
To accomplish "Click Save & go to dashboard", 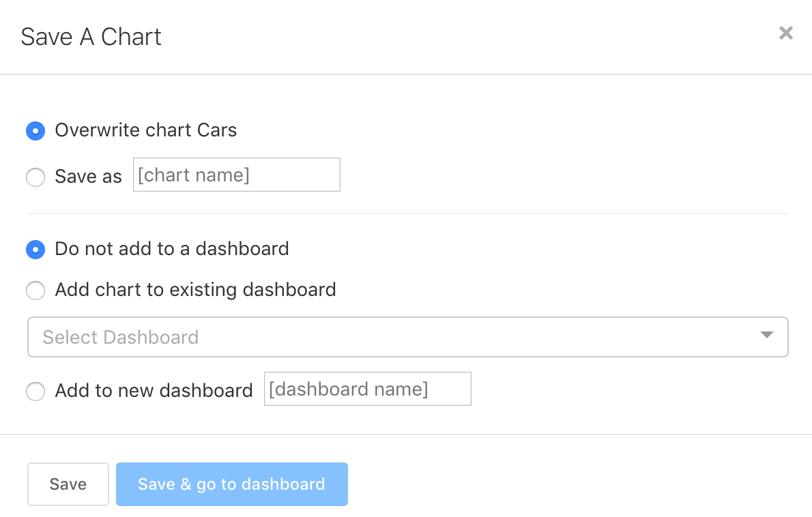I will coord(231,484).
